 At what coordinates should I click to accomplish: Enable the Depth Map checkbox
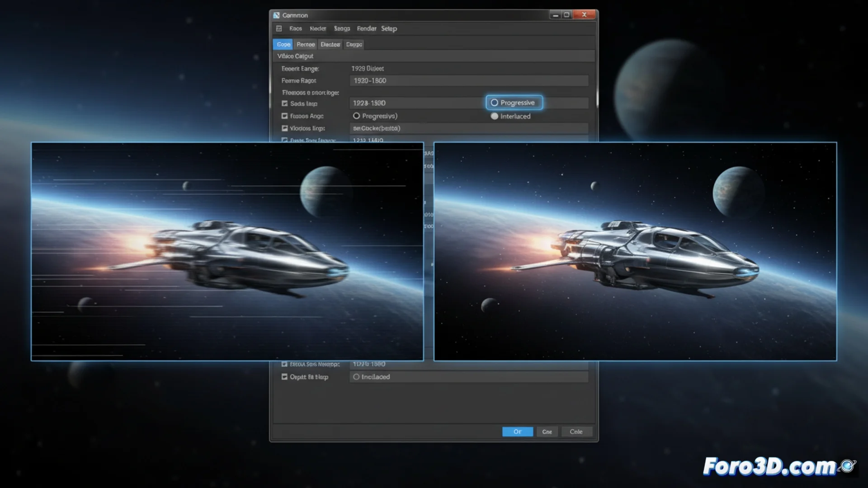(x=284, y=376)
